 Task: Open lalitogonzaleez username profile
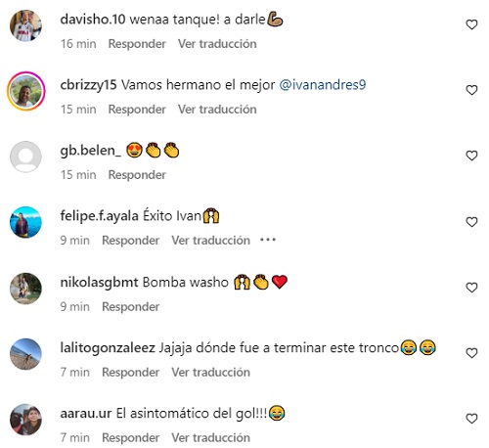108,347
